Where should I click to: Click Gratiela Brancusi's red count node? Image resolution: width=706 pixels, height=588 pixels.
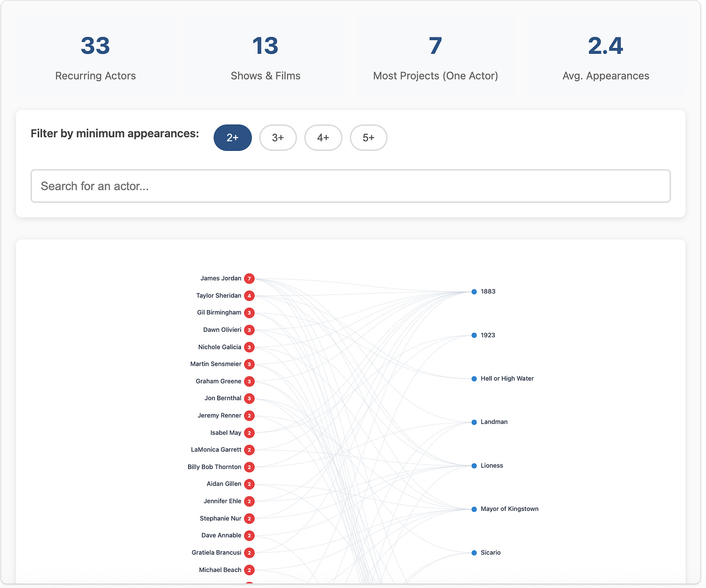coord(249,553)
